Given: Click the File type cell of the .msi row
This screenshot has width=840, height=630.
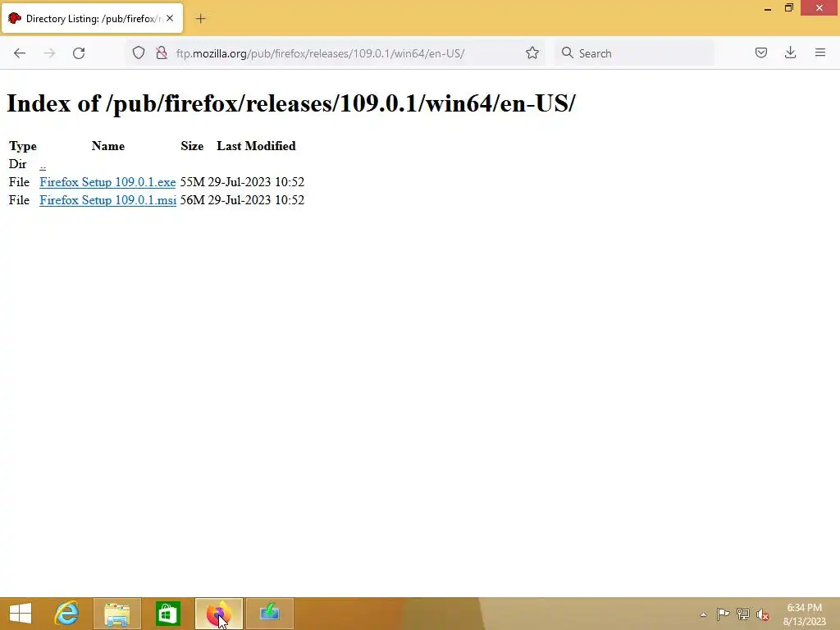Looking at the screenshot, I should click(20, 200).
